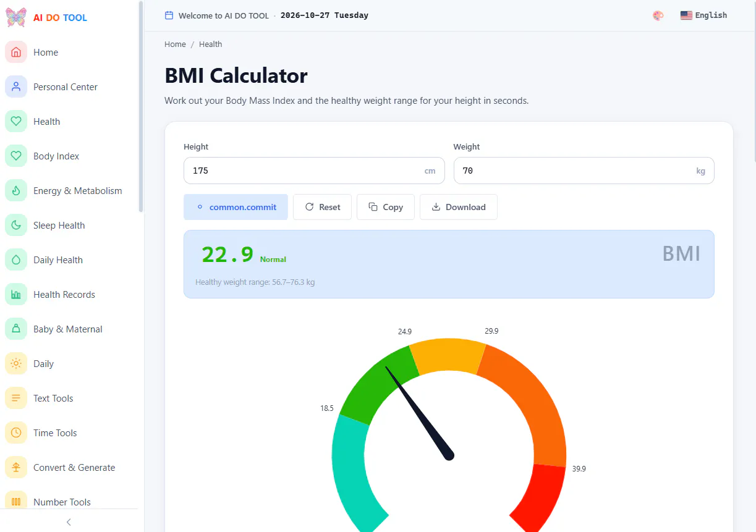Click the 29.9 gauge label

click(491, 331)
